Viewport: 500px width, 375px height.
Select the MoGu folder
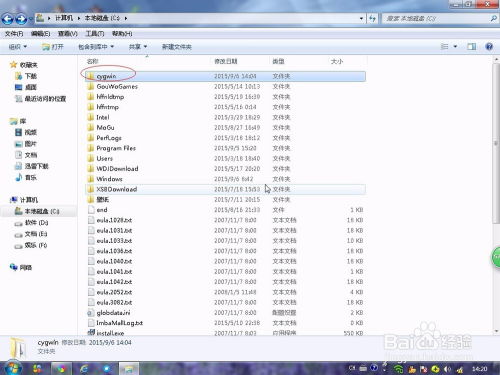point(105,128)
